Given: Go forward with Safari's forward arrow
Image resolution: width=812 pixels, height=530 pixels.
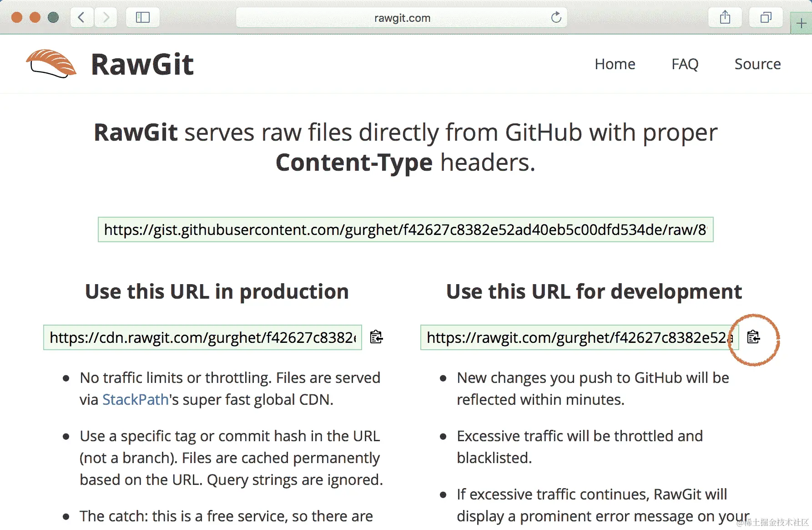Looking at the screenshot, I should pos(106,18).
